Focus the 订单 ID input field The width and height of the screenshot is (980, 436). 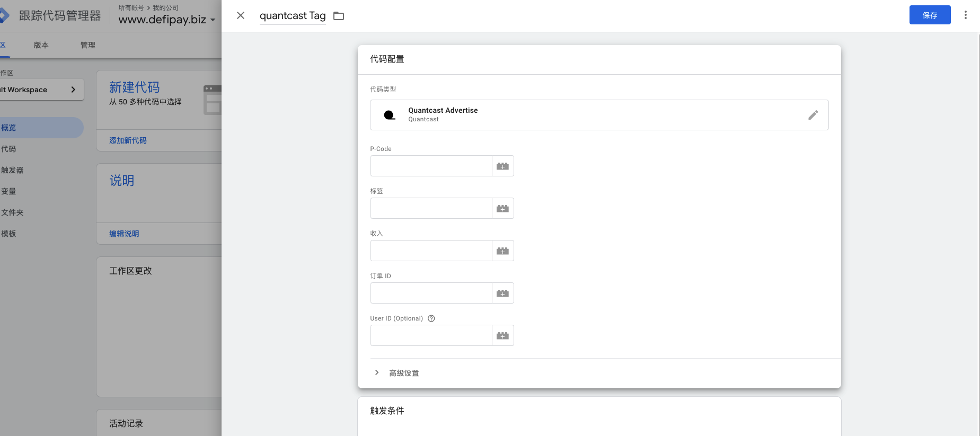click(x=431, y=293)
